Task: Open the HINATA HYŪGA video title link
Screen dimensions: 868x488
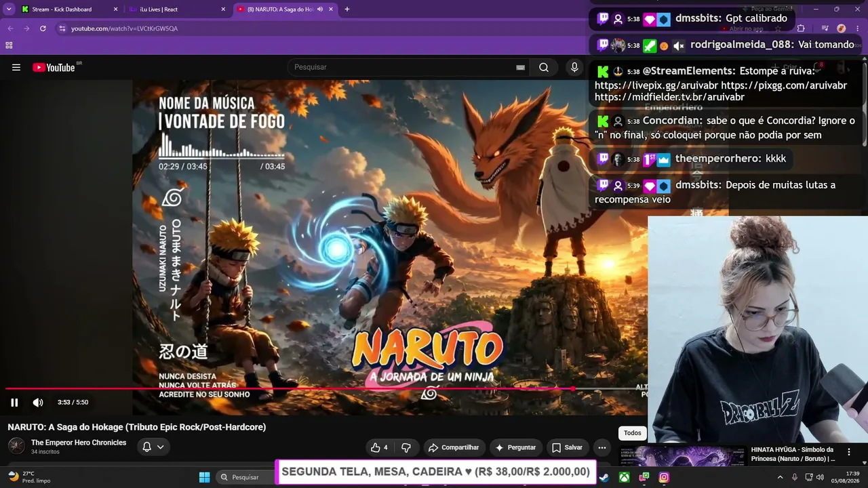Action: (793, 454)
